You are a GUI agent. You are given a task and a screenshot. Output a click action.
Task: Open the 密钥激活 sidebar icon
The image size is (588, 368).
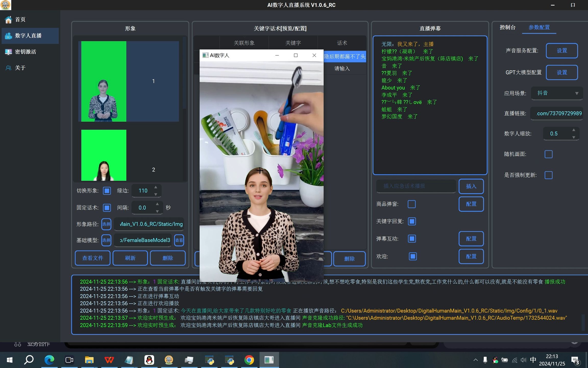(8, 52)
